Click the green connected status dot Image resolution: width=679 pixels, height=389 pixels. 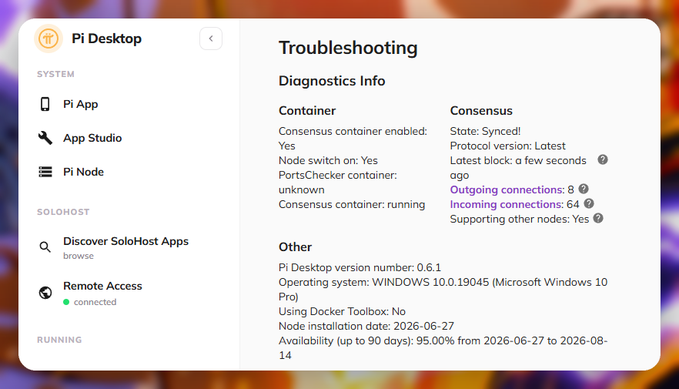pyautogui.click(x=66, y=302)
